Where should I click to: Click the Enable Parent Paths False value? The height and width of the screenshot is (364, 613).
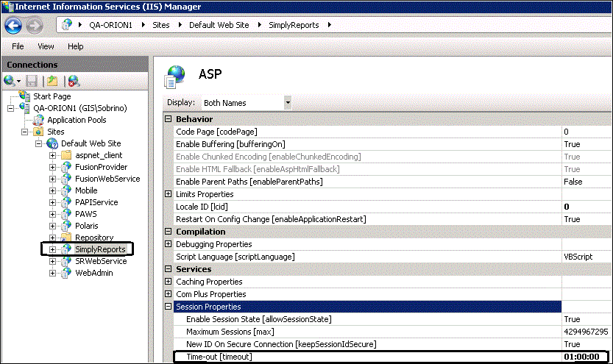tap(573, 182)
